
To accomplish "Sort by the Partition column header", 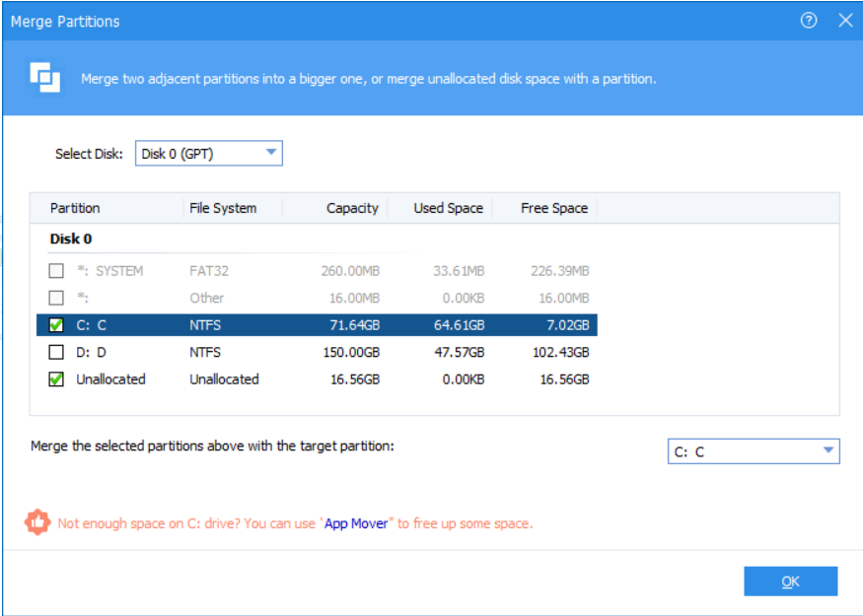I will (75, 208).
